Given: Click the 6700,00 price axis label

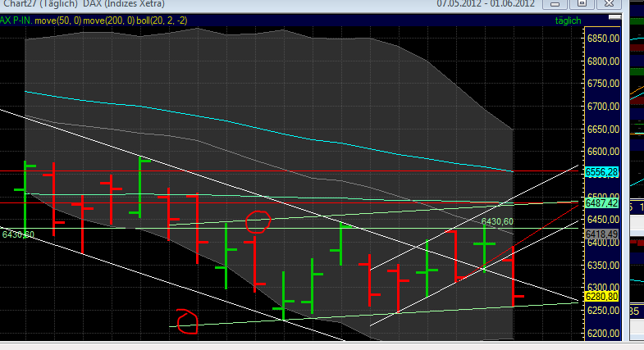Looking at the screenshot, I should 603,107.
